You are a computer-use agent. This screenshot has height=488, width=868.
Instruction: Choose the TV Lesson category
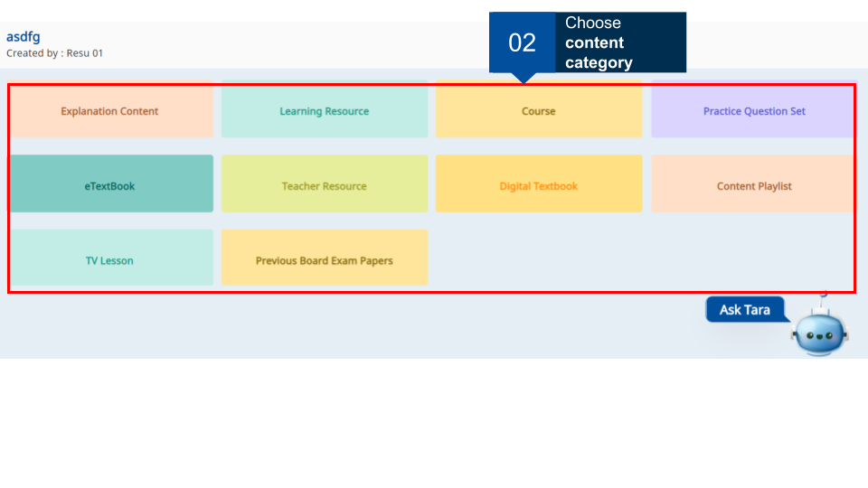click(x=109, y=260)
